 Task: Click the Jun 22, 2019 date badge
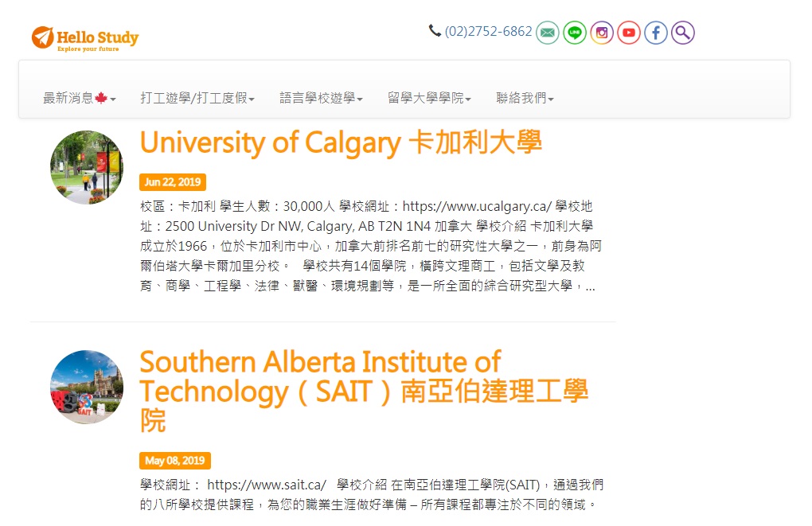[x=173, y=182]
